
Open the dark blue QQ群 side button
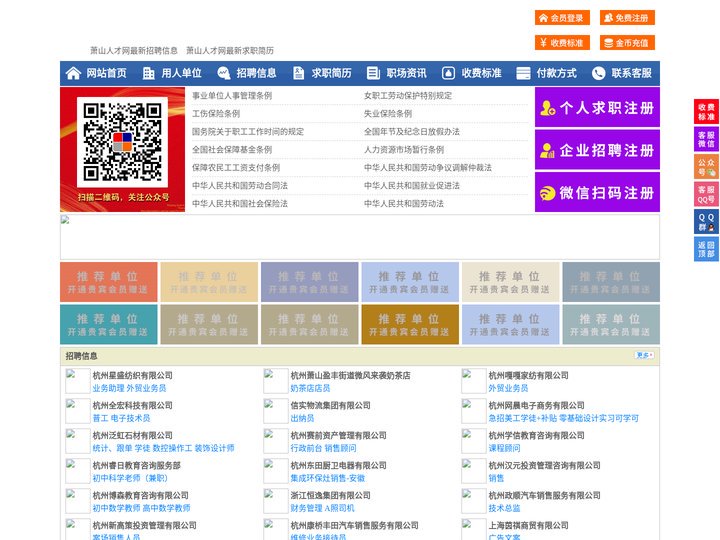click(706, 222)
